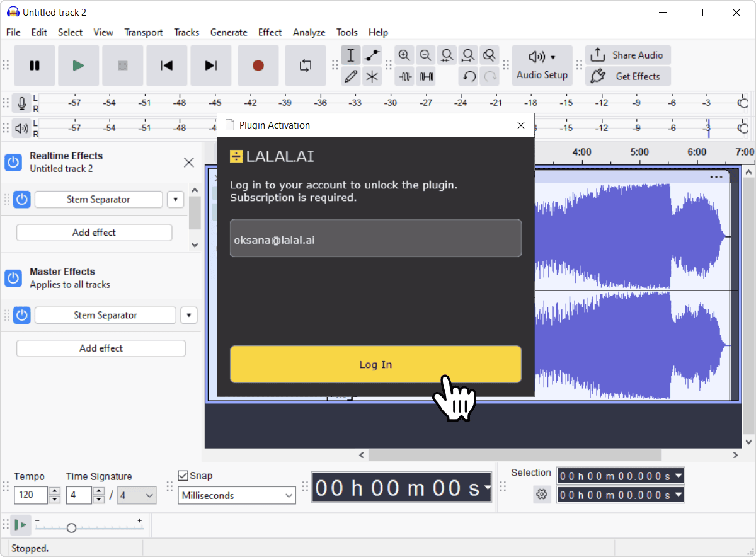Click Stem Separator under Master Effects
Viewport: 756px width, 557px height.
point(105,315)
